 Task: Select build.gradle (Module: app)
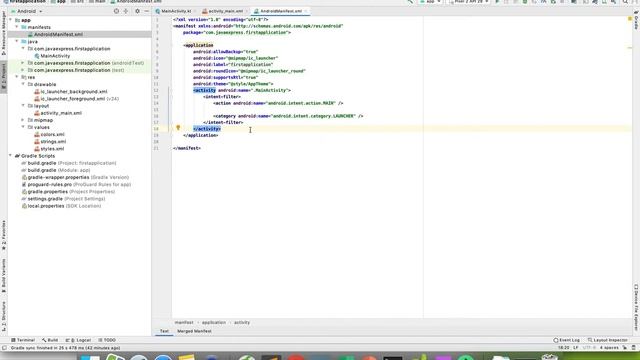56,170
